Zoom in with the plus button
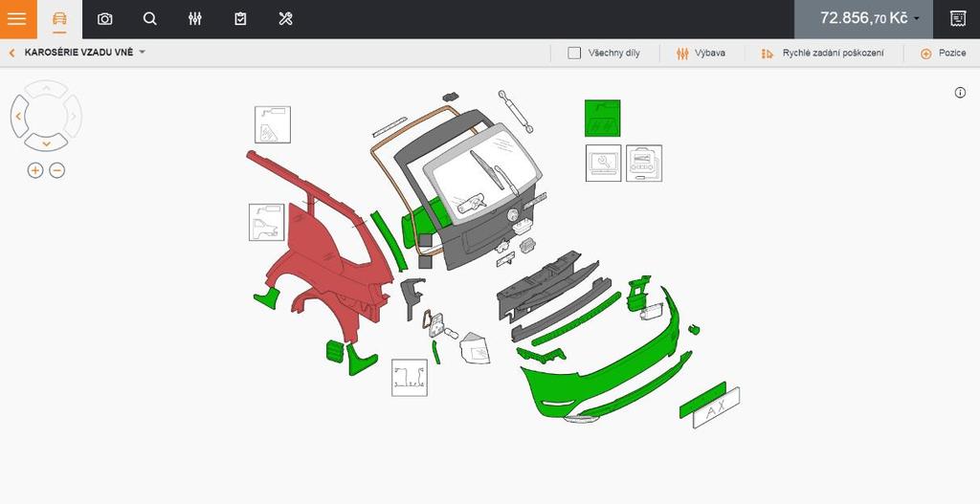 coord(35,170)
